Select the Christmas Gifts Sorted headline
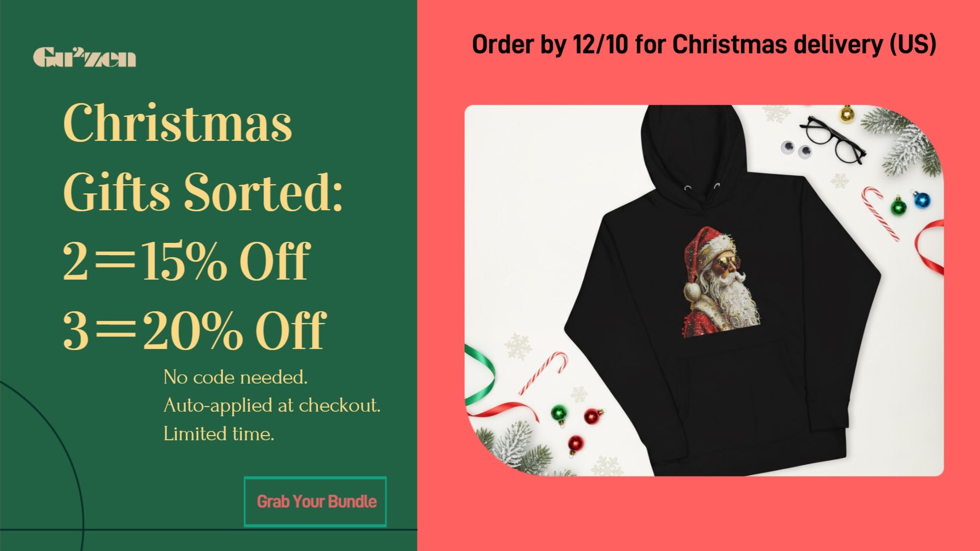The image size is (980, 551). (x=203, y=157)
